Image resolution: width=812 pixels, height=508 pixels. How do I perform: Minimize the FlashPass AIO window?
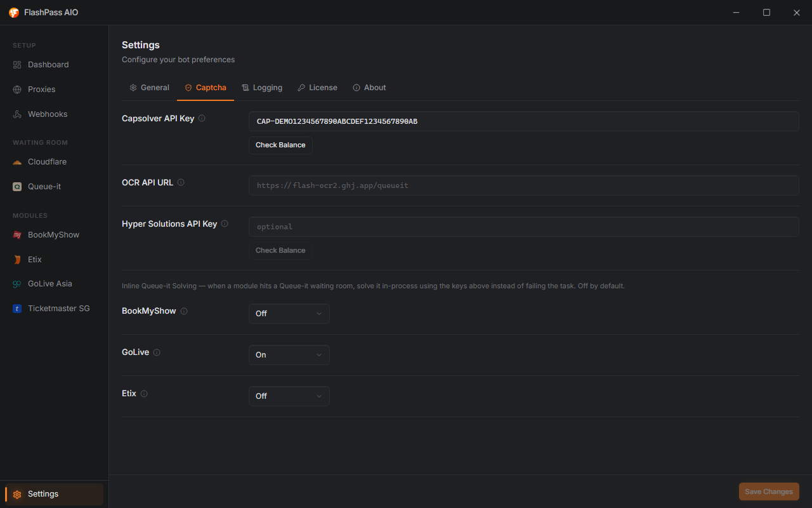click(737, 13)
